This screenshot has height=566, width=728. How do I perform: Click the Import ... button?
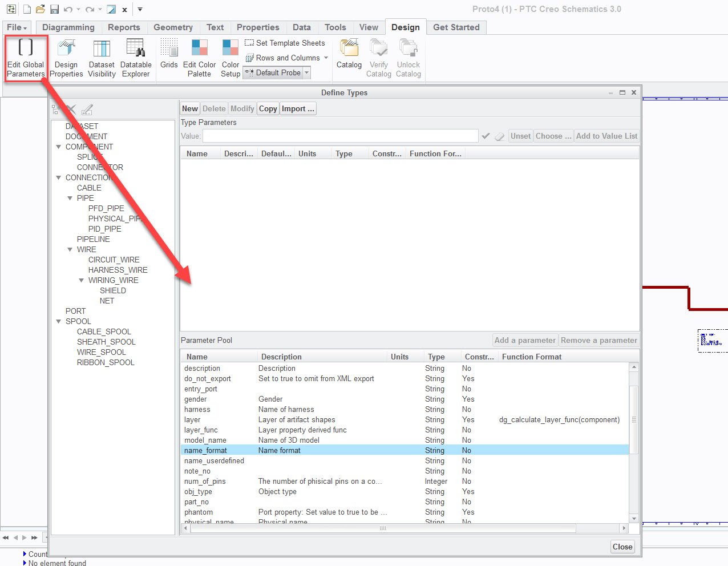click(x=298, y=108)
